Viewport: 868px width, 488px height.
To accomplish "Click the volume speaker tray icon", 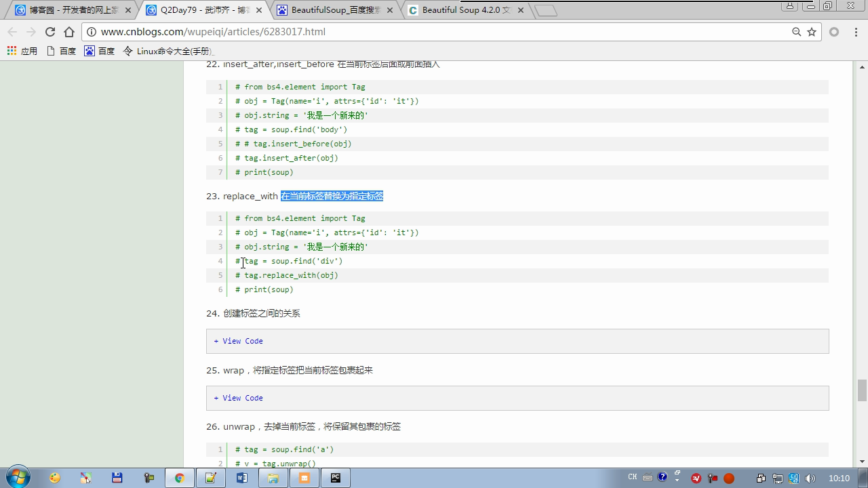I will point(810,478).
